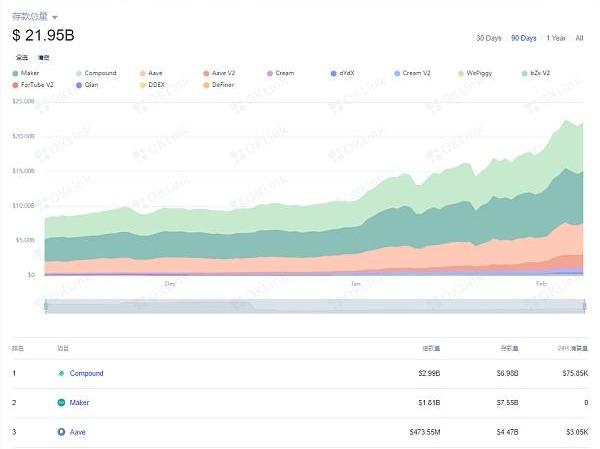Open the Maker project link
The image size is (600, 449).
(x=80, y=403)
